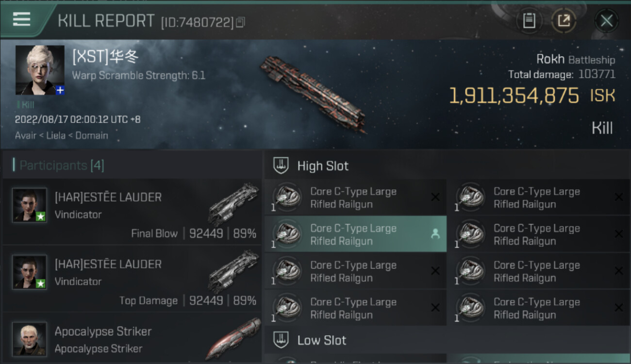Image resolution: width=631 pixels, height=364 pixels.
Task: Select the Apocalypse Striker participant
Action: click(x=132, y=338)
